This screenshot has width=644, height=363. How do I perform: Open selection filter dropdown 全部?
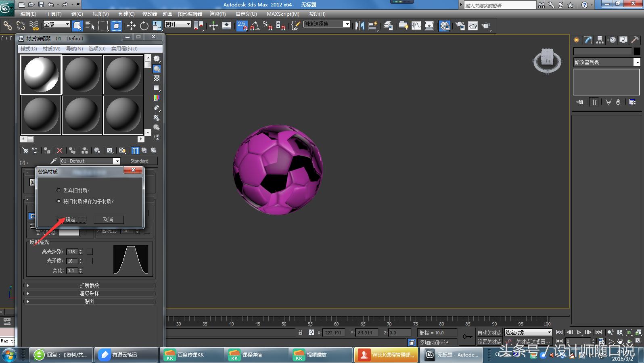56,24
